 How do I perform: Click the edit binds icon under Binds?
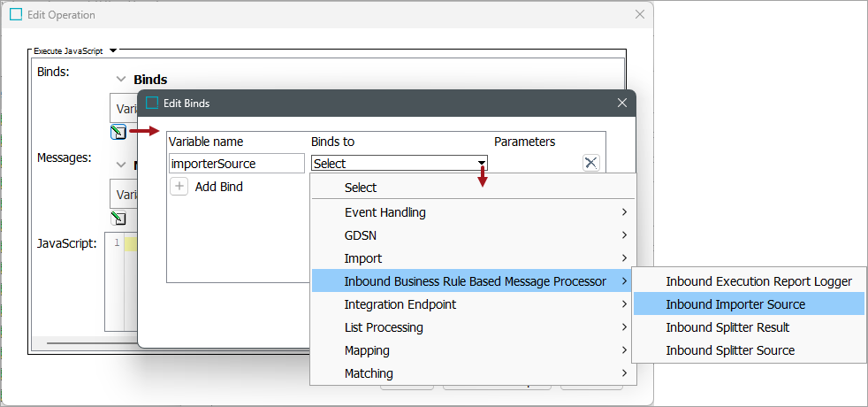(118, 133)
